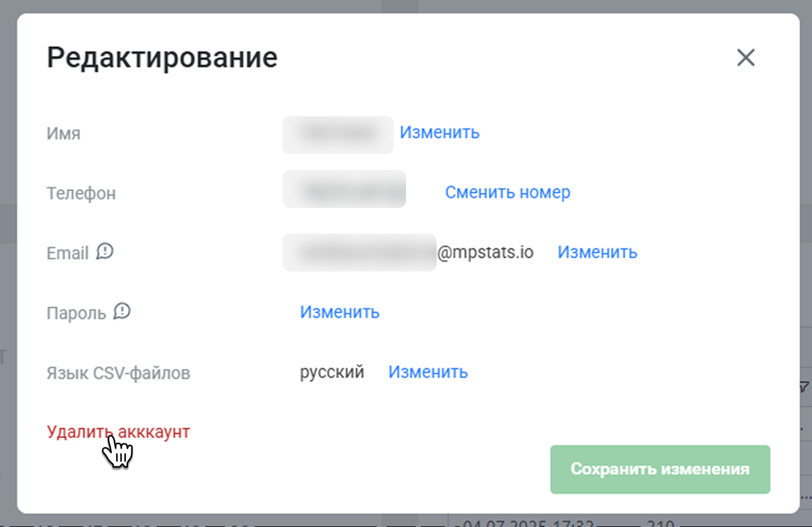Click the русский CSV language value

click(x=331, y=372)
